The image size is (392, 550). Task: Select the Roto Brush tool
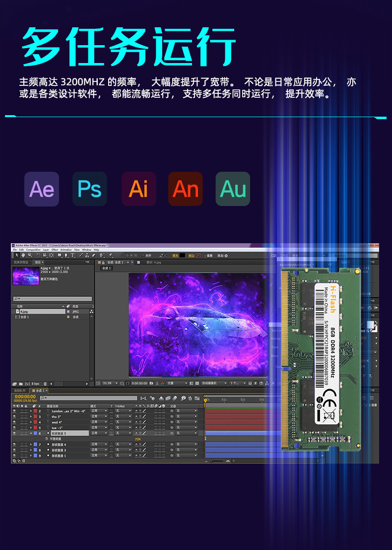[x=102, y=255]
